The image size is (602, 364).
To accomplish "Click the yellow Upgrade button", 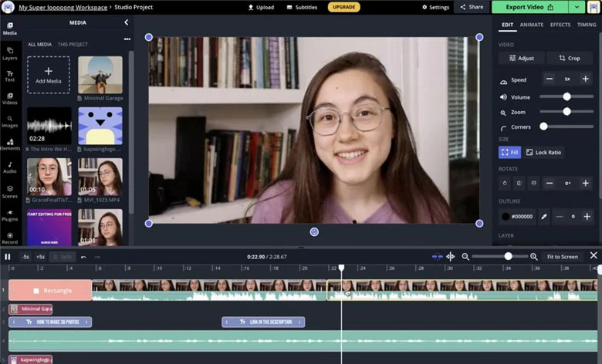I will click(x=343, y=7).
